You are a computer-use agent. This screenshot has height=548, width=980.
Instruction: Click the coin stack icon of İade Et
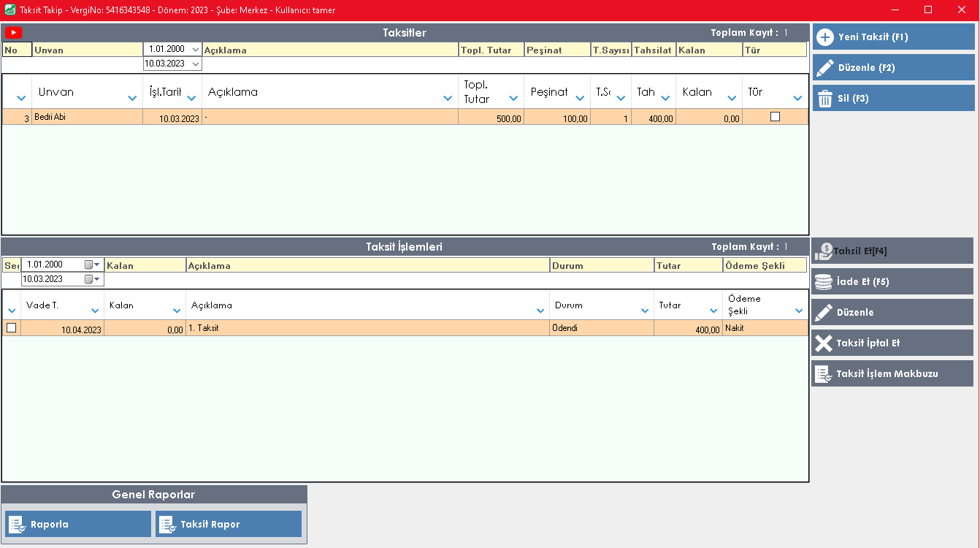824,282
